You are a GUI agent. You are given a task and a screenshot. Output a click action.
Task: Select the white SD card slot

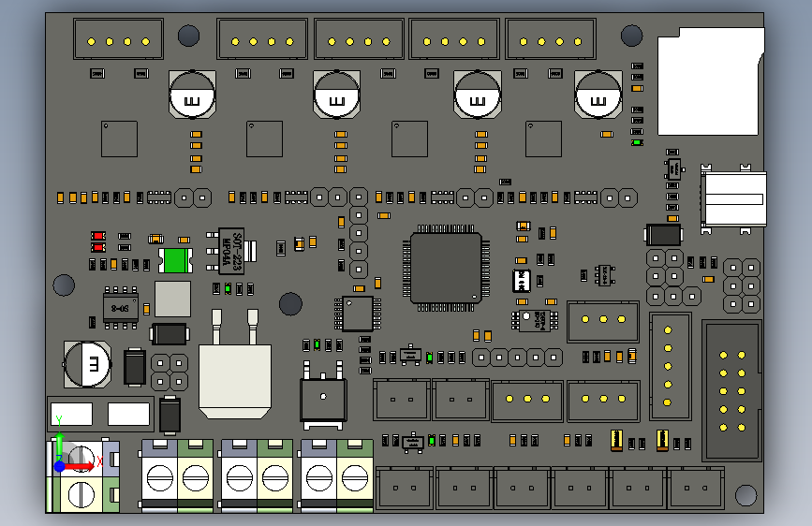(x=711, y=81)
